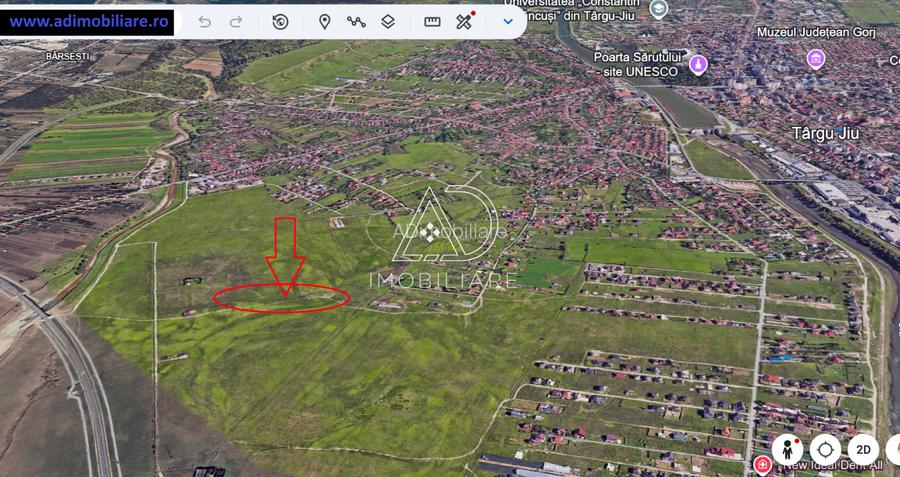Enable Street View pegman
Viewport: 900px width, 477px height.
click(788, 449)
